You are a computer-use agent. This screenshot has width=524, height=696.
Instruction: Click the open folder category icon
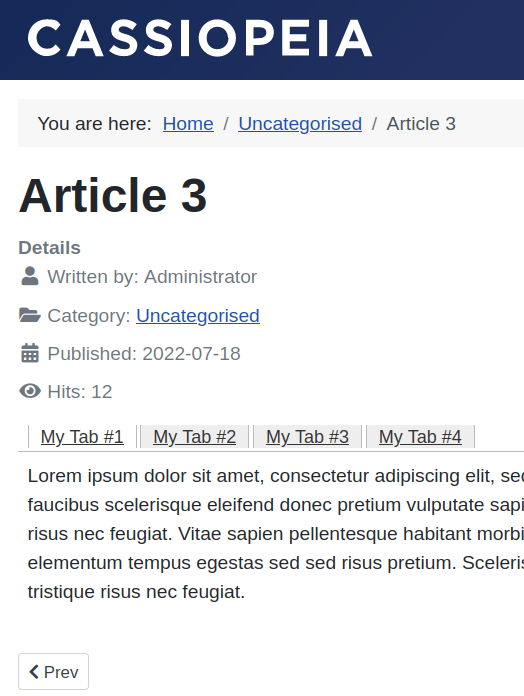point(30,315)
